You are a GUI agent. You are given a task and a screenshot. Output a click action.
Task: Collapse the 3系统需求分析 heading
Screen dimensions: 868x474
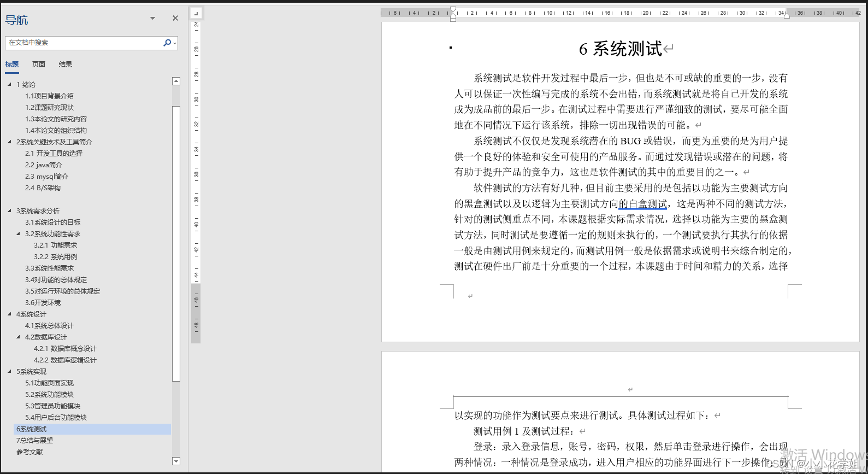point(9,210)
